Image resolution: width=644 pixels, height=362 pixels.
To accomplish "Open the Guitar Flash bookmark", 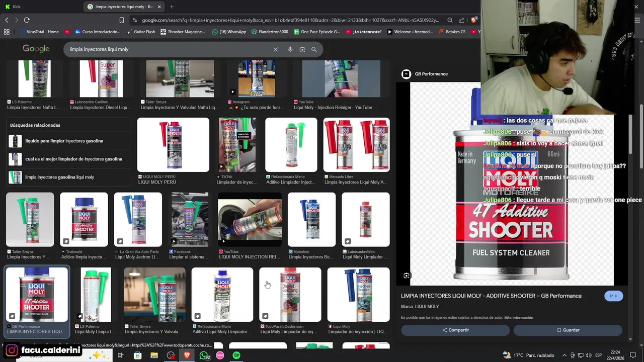I will [x=140, y=32].
